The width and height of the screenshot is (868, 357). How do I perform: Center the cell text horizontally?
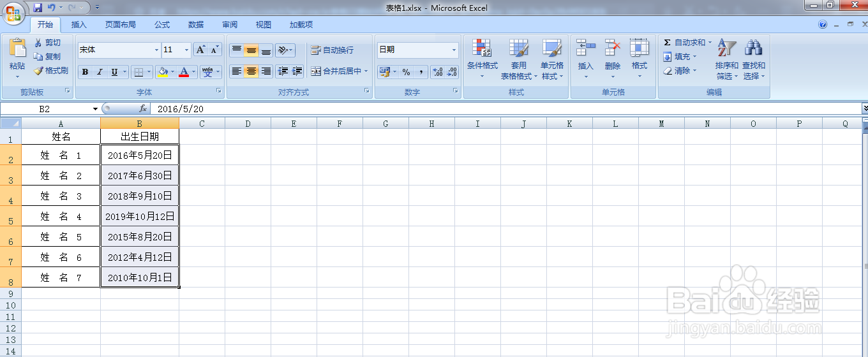pyautogui.click(x=251, y=71)
